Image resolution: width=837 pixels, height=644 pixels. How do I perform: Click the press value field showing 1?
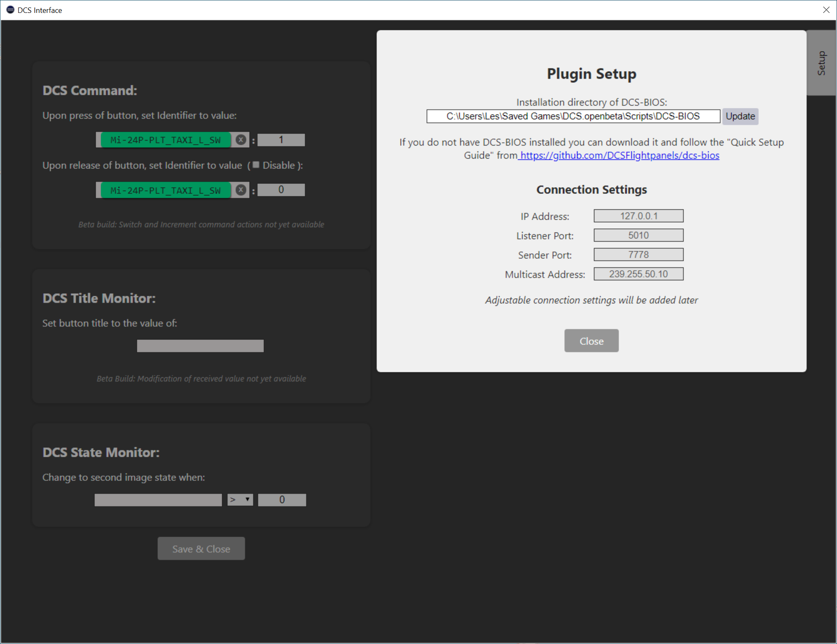281,140
